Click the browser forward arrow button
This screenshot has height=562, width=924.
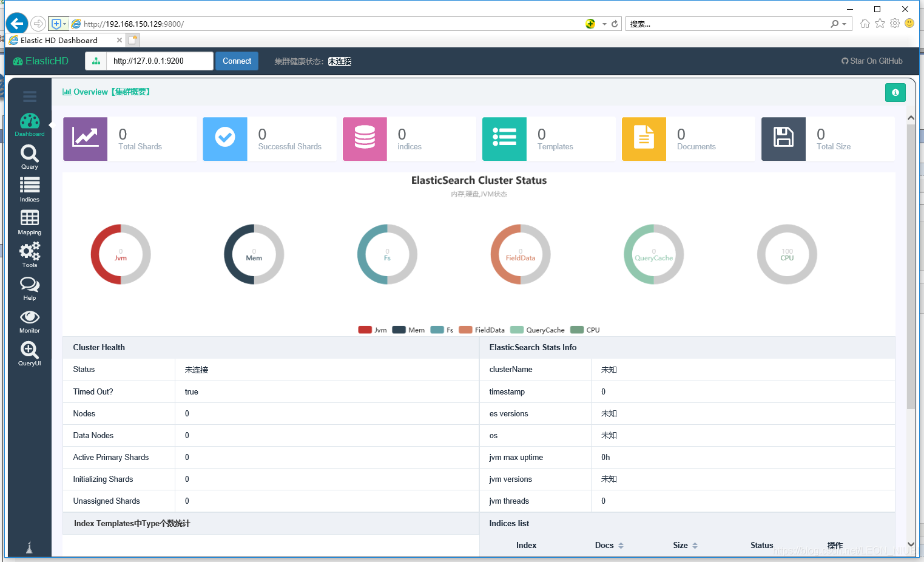pos(38,24)
